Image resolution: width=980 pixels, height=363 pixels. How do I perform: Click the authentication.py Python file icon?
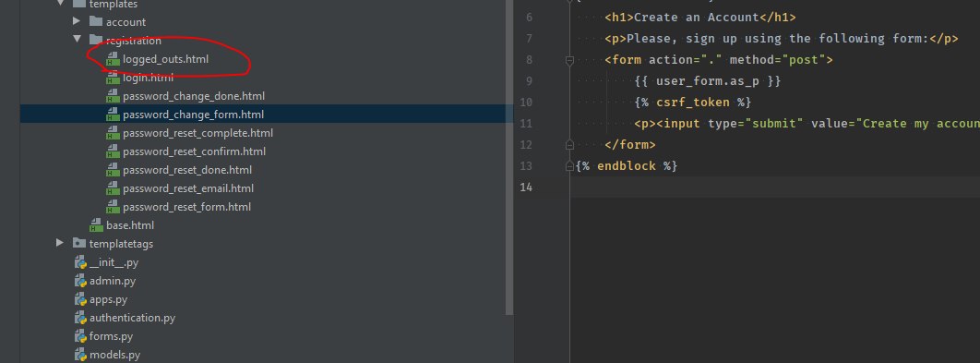point(80,318)
